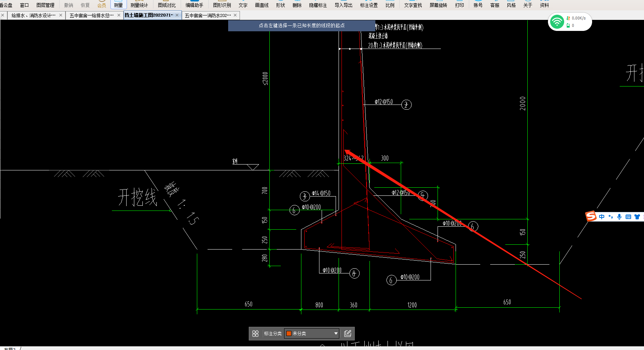This screenshot has width=644, height=350.
Task: Open 标注设置 annotation settings
Action: pos(369,5)
